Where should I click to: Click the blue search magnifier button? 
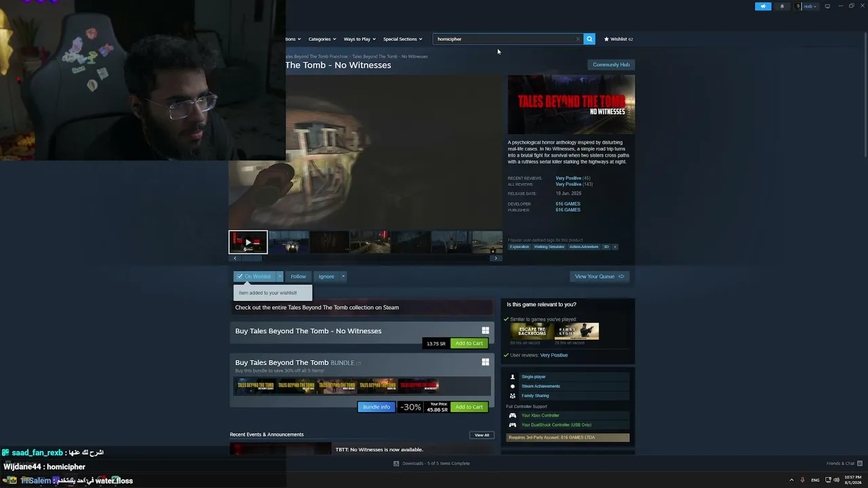coord(589,39)
